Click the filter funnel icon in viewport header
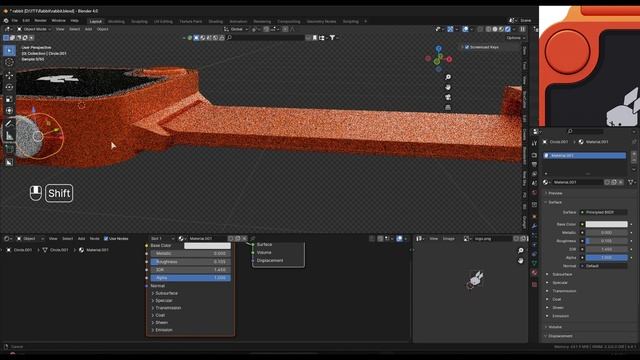Screen dimensions: 640x360 tap(333, 38)
